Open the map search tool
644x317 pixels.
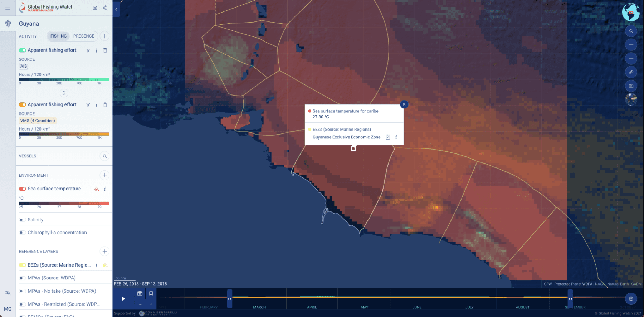point(631,31)
